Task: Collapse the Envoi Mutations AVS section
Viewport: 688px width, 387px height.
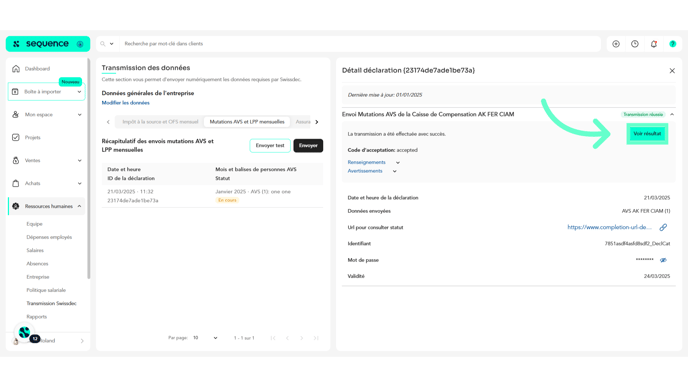Action: click(672, 115)
